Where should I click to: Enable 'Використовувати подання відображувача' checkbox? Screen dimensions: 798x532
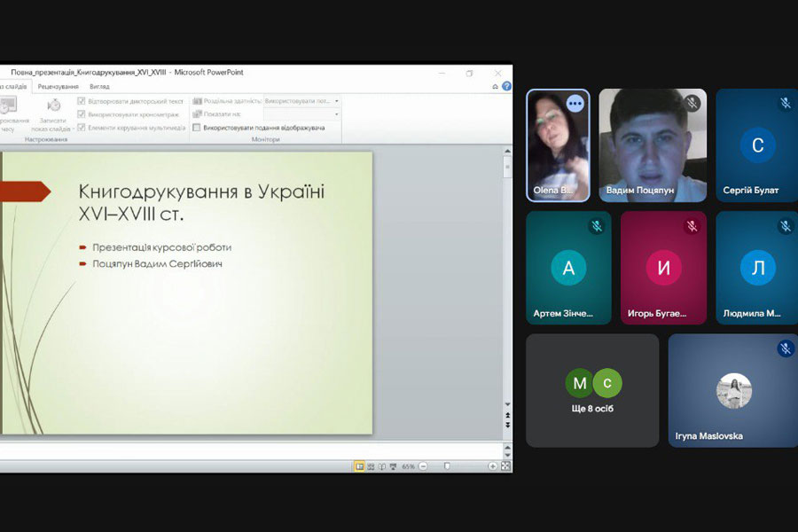(197, 128)
